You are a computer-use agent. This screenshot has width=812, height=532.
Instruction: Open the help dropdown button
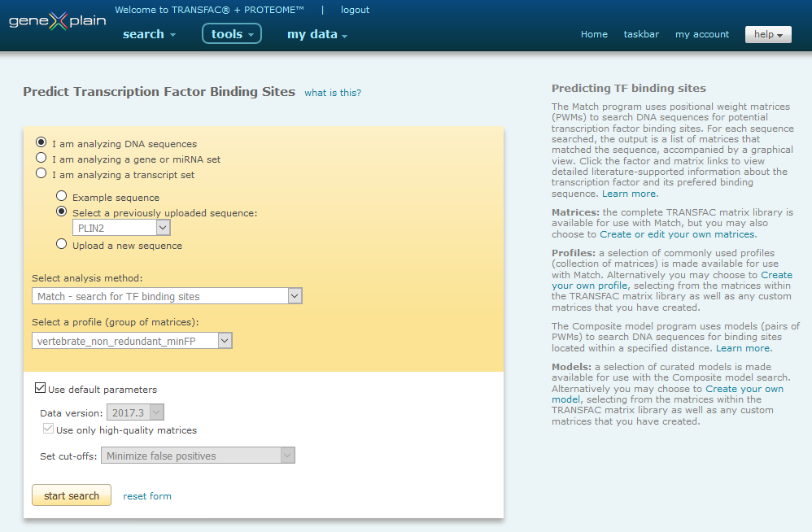[x=768, y=34]
